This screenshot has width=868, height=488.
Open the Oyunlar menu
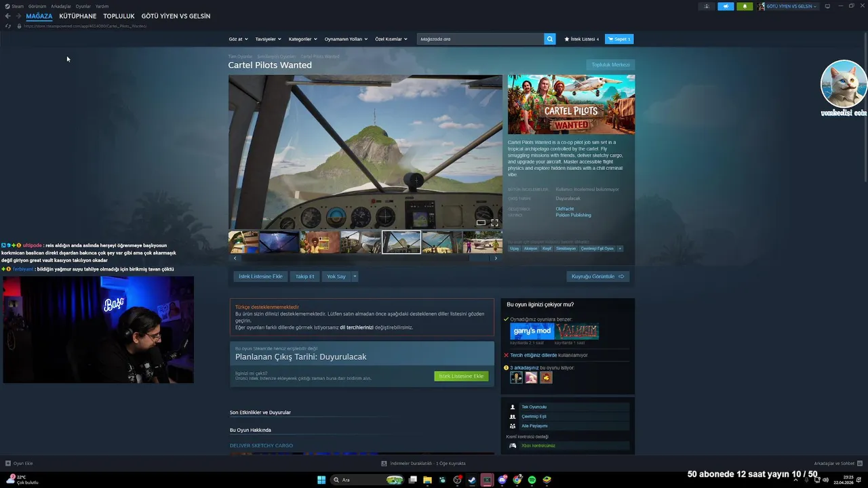pos(83,6)
